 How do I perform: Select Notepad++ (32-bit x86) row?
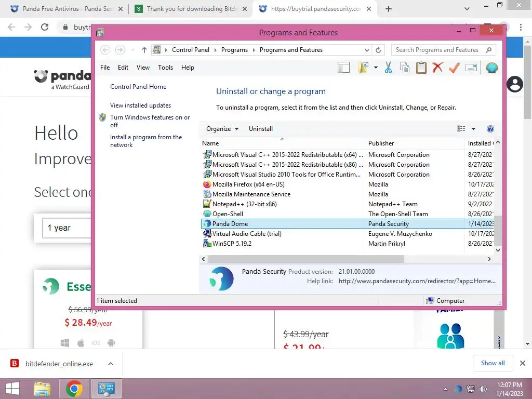348,204
